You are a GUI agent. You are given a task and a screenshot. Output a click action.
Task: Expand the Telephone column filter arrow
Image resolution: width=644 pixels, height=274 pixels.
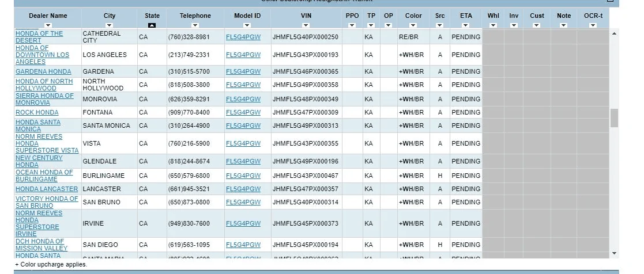(x=195, y=25)
